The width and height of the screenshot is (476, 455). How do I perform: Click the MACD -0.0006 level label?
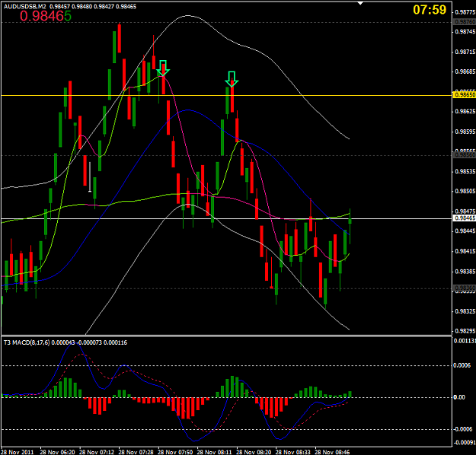point(462,429)
